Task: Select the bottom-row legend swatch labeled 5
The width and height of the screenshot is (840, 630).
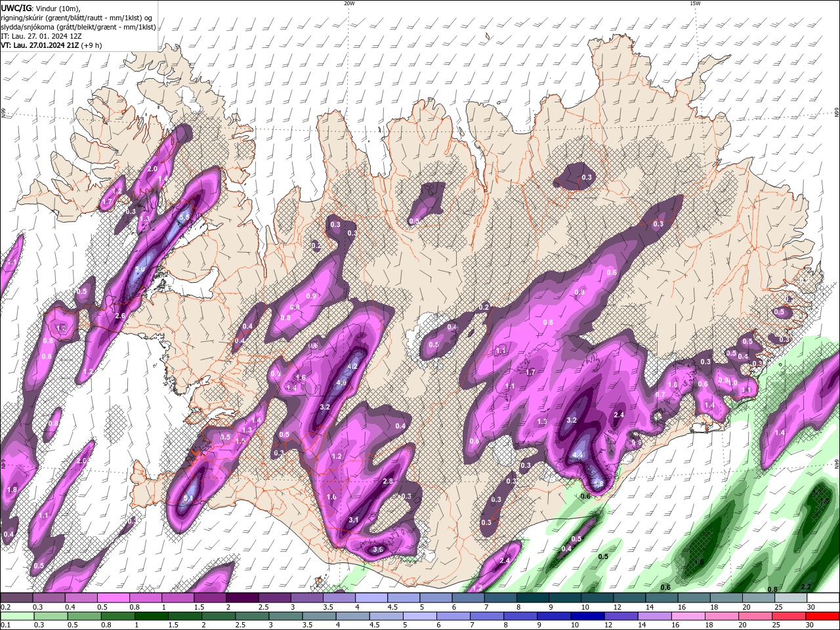Action: point(419,616)
